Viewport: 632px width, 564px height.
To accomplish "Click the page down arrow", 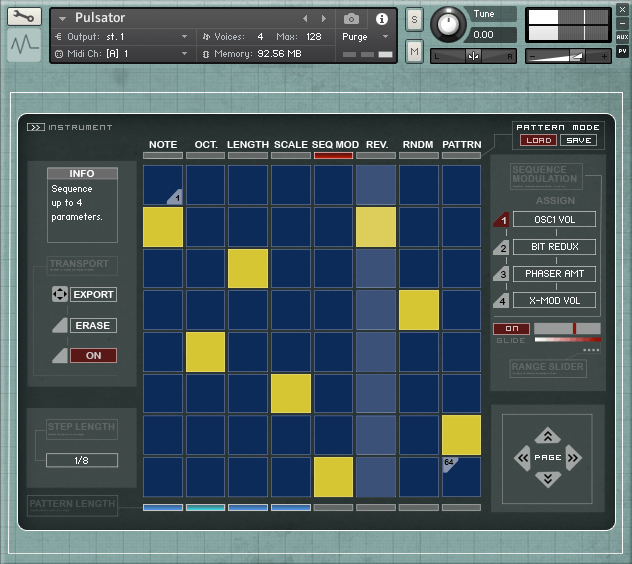I will click(x=547, y=480).
